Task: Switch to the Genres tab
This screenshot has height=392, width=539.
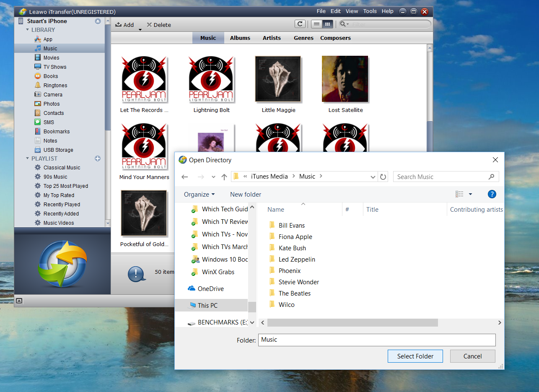Action: tap(303, 38)
